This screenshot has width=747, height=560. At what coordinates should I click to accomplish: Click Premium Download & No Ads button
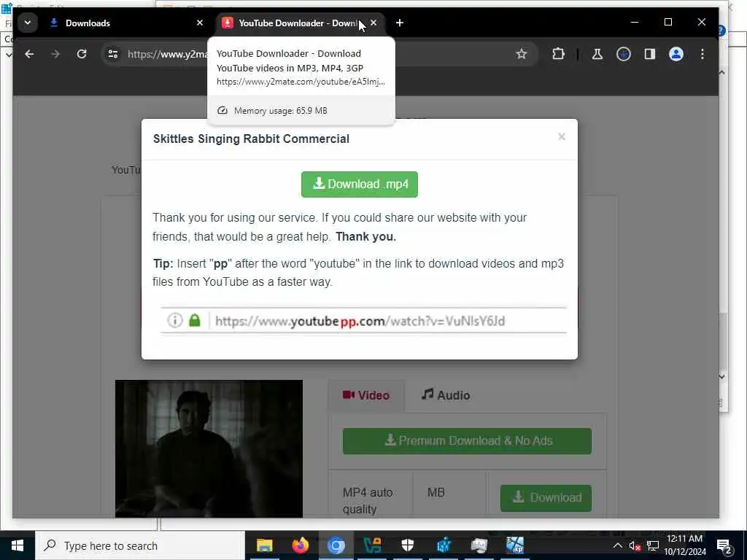click(x=467, y=441)
